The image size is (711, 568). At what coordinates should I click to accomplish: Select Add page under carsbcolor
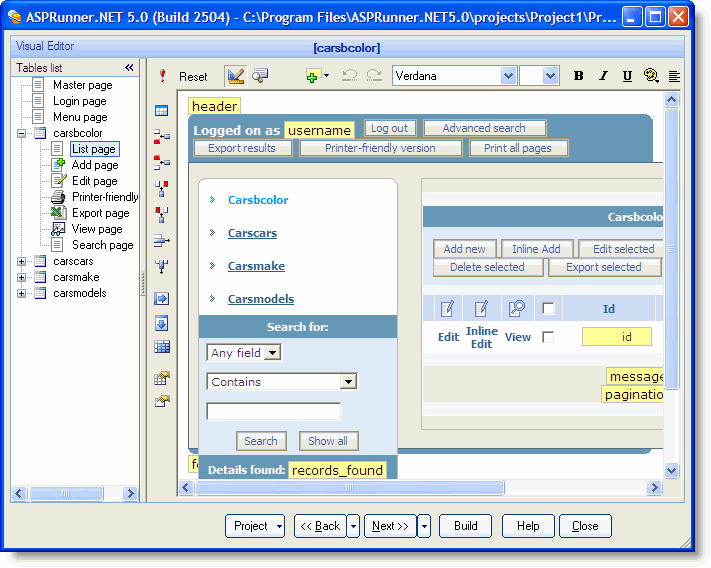[95, 165]
